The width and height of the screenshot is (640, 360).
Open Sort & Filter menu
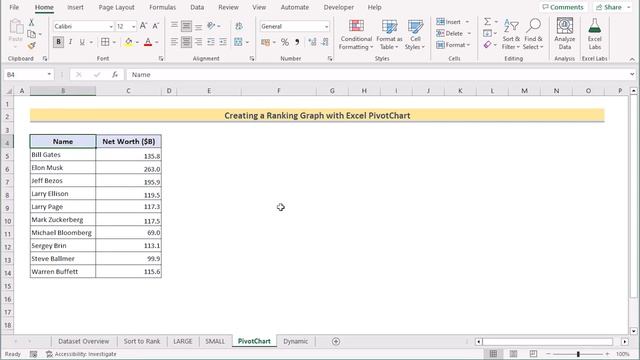point(511,34)
